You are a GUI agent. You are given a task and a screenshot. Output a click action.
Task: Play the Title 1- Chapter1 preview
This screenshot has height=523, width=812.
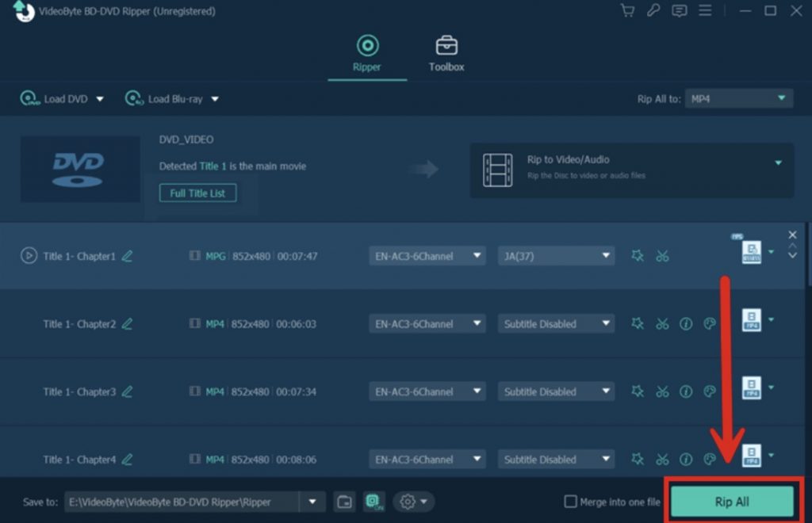(28, 256)
